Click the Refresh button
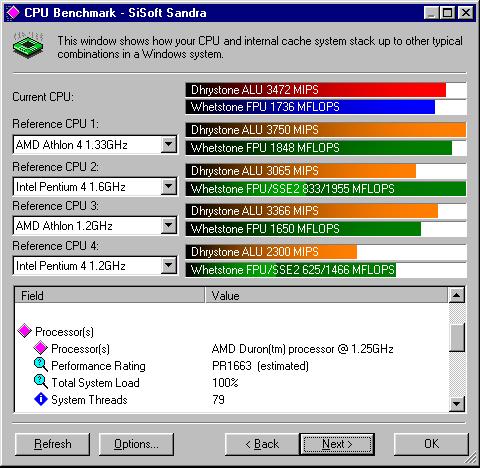This screenshot has width=480, height=469. click(x=53, y=444)
